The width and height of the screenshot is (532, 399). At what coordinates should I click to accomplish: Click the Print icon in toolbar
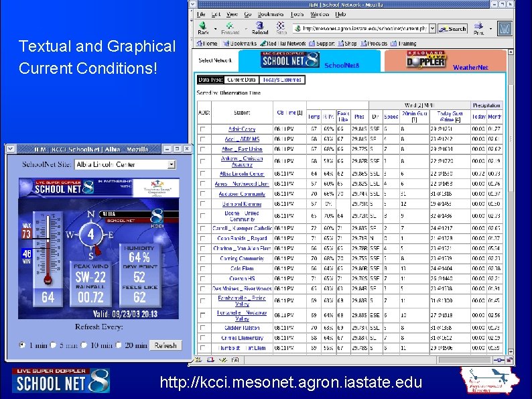click(x=478, y=25)
